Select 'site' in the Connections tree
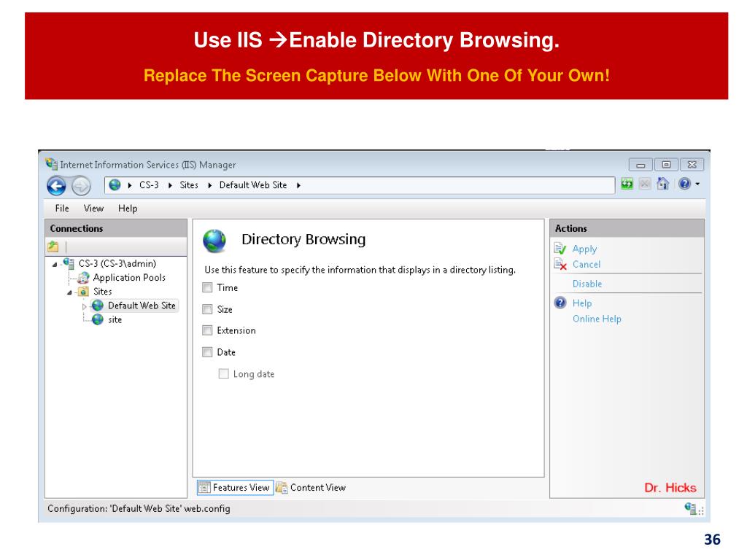Viewport: 747px width, 560px height. [115, 319]
